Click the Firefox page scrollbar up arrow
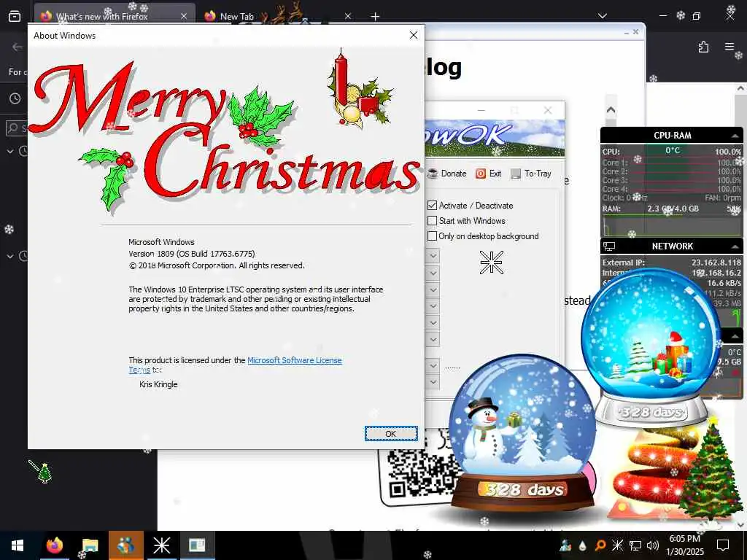The height and width of the screenshot is (560, 747). (x=740, y=88)
